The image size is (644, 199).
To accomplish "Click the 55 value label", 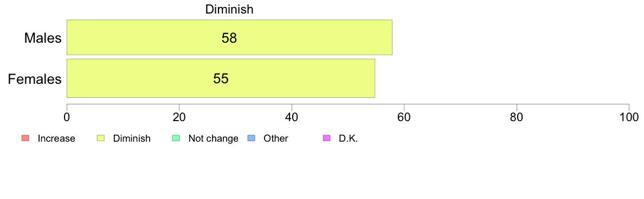I will (221, 78).
